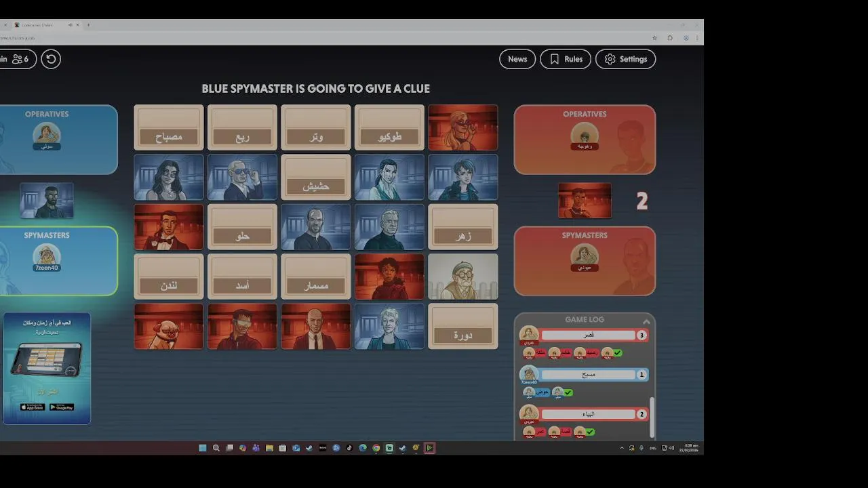Select the word card وتر

click(x=316, y=127)
